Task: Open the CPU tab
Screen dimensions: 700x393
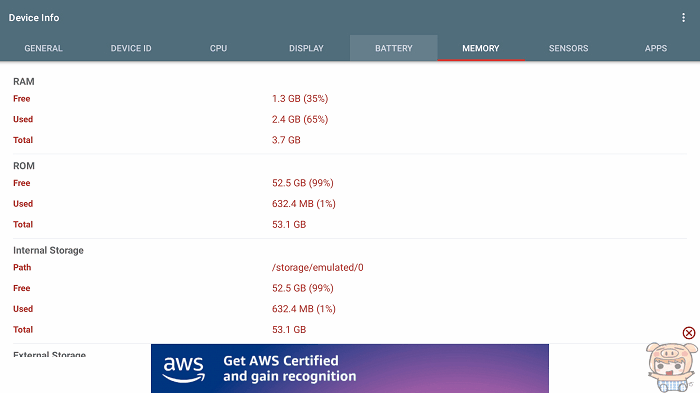Action: tap(218, 48)
